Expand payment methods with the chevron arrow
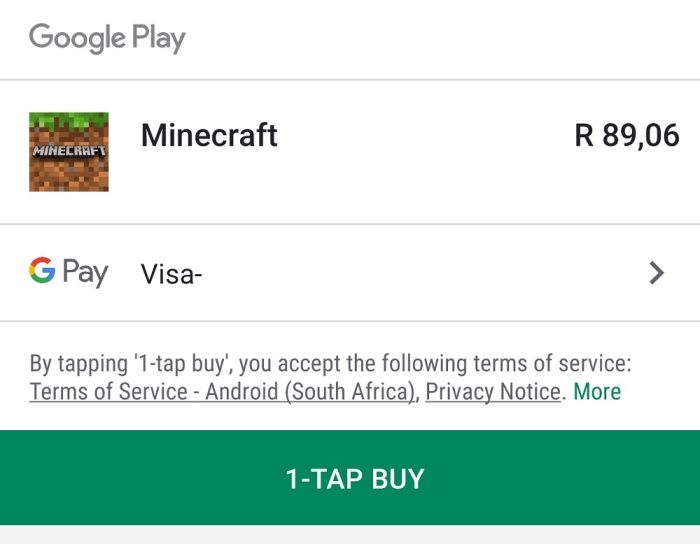This screenshot has width=700, height=544. (656, 272)
